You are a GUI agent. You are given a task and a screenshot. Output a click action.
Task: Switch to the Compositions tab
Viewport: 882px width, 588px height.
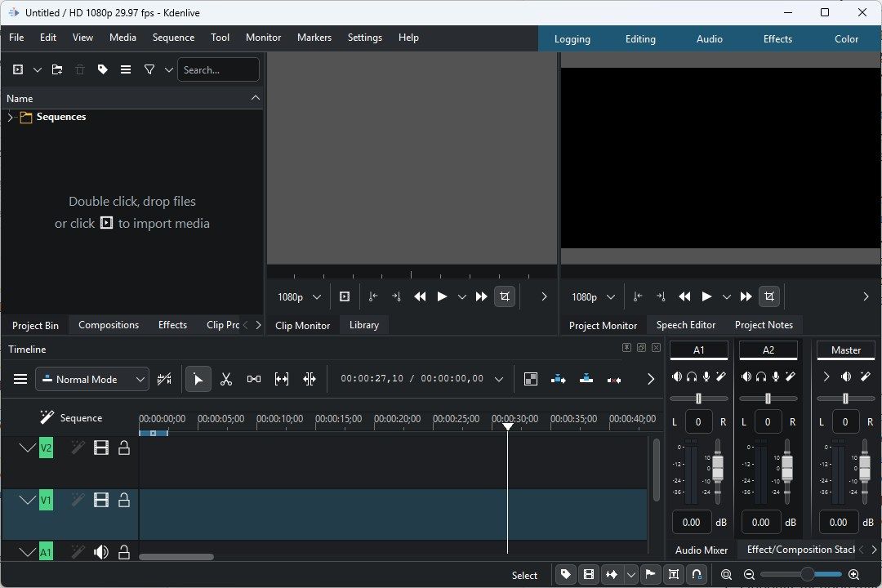coord(109,325)
